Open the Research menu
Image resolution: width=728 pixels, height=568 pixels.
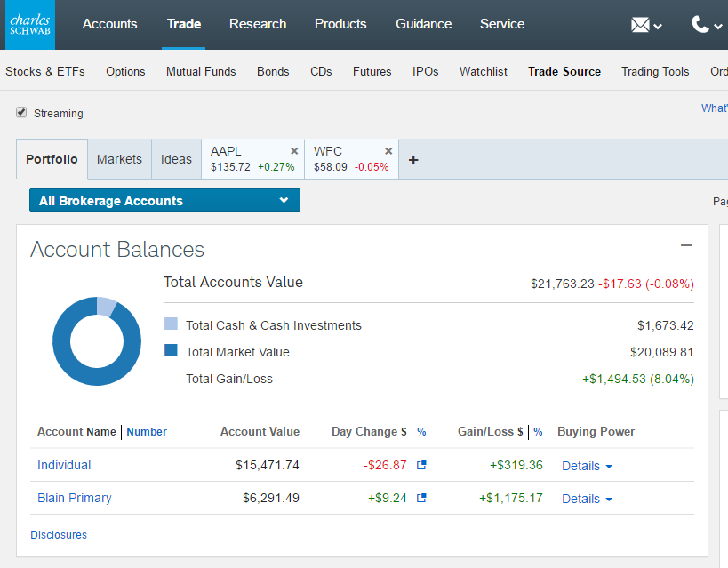coord(258,24)
